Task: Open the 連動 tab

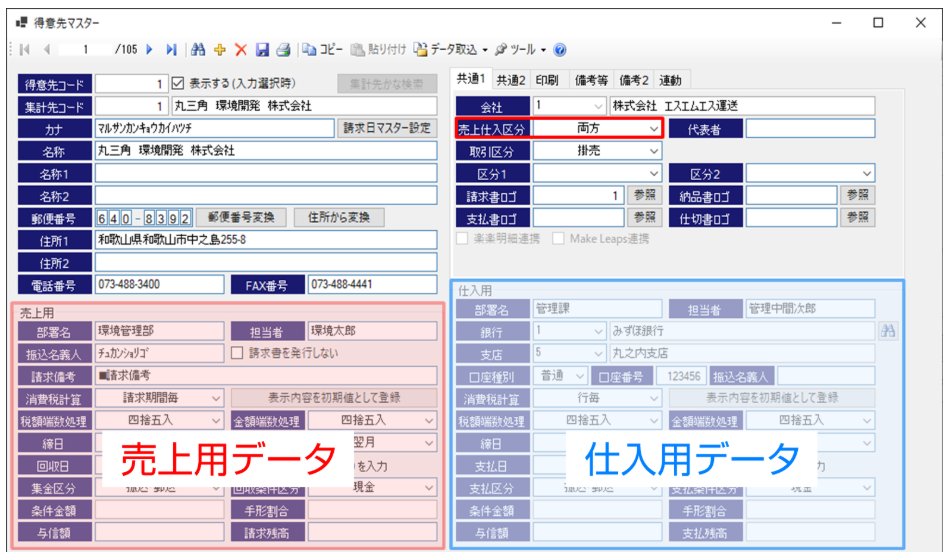Action: 670,80
